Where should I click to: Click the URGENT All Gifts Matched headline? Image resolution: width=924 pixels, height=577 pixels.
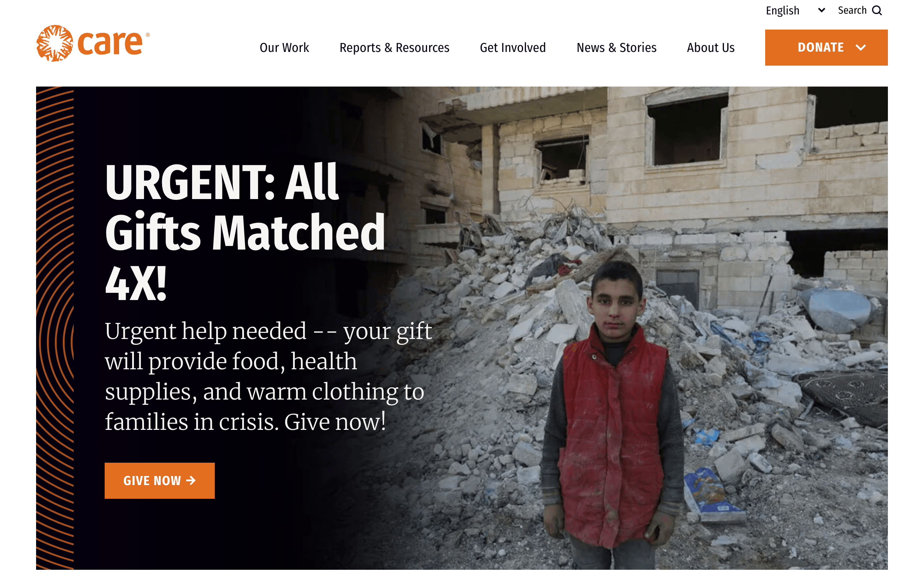pos(245,232)
